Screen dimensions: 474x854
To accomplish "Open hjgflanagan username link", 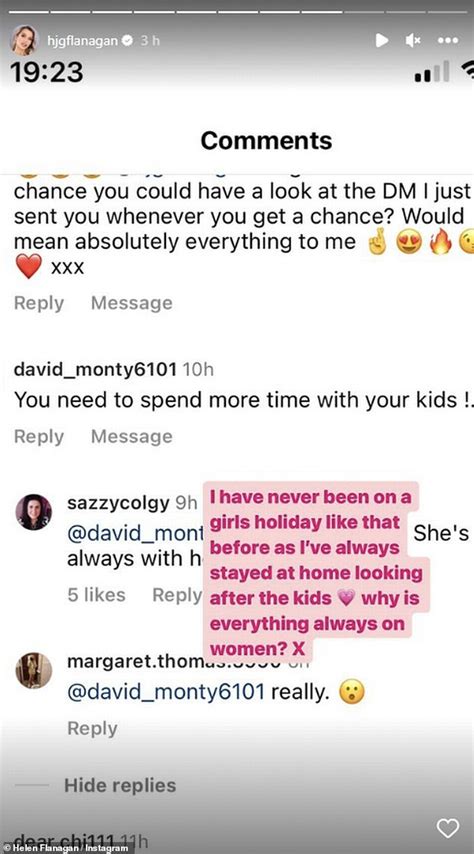I will coord(82,41).
